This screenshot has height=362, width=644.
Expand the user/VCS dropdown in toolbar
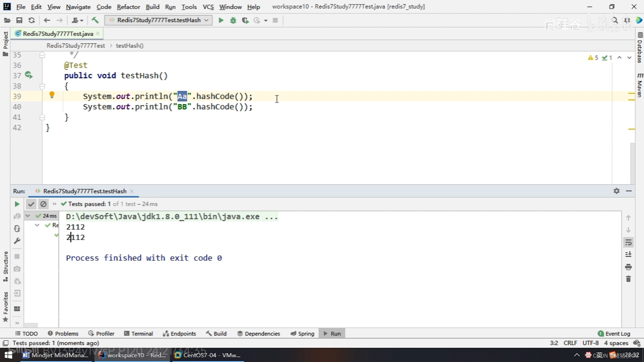[77, 20]
